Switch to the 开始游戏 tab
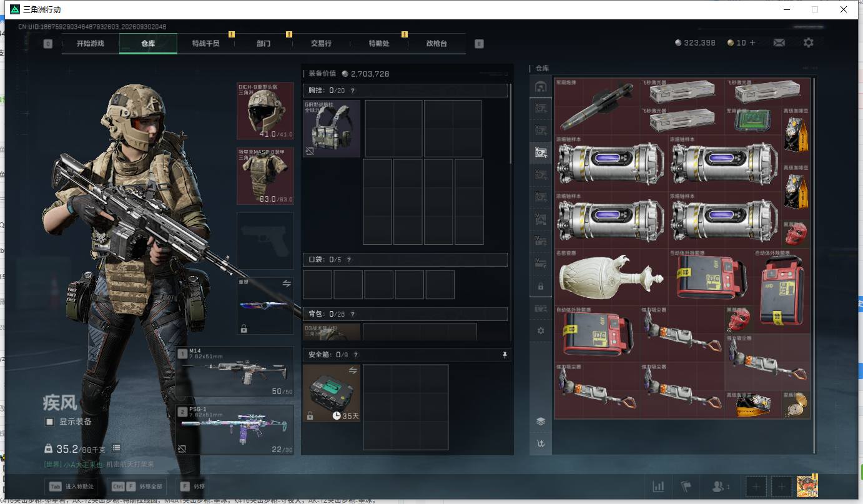The image size is (863, 504). pyautogui.click(x=91, y=44)
